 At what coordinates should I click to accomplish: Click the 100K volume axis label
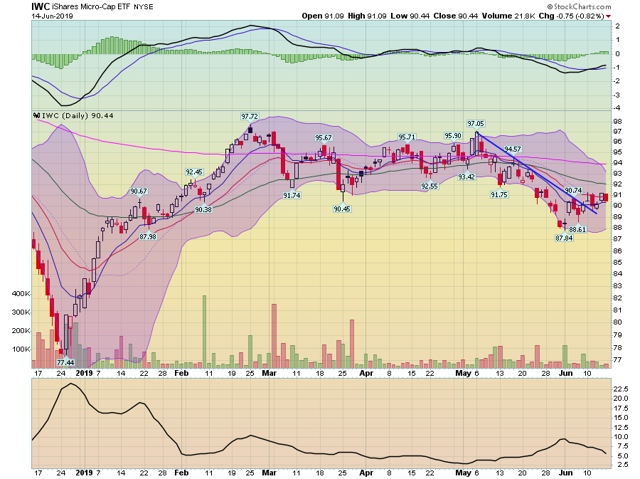[21, 349]
